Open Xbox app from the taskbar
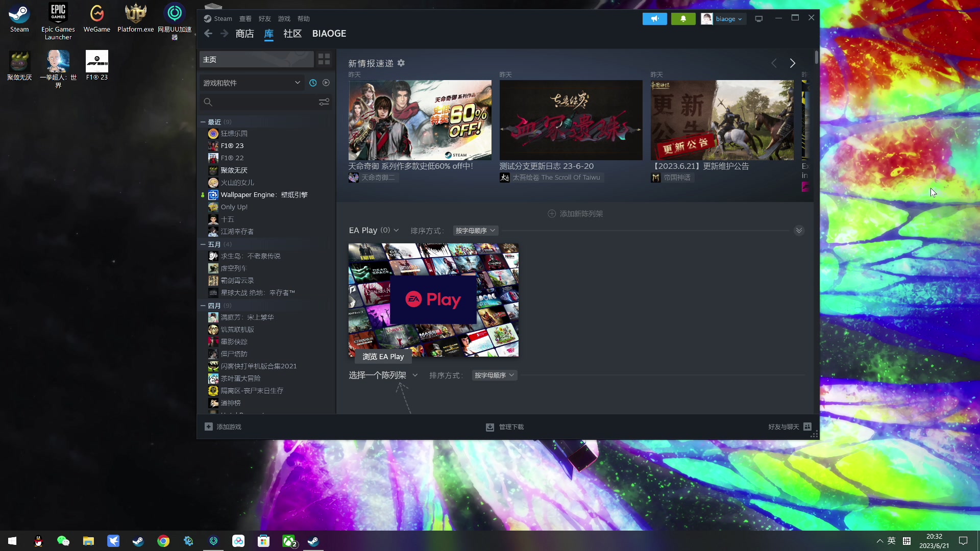 289,541
